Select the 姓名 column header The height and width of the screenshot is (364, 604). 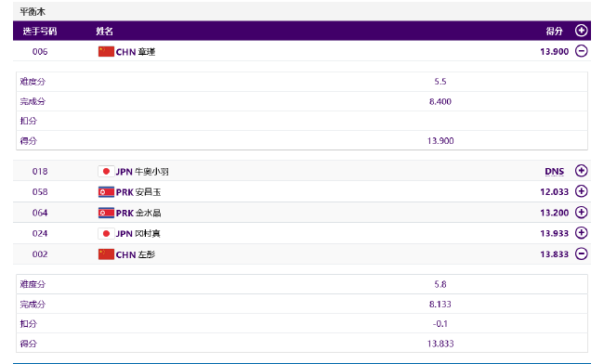[104, 32]
